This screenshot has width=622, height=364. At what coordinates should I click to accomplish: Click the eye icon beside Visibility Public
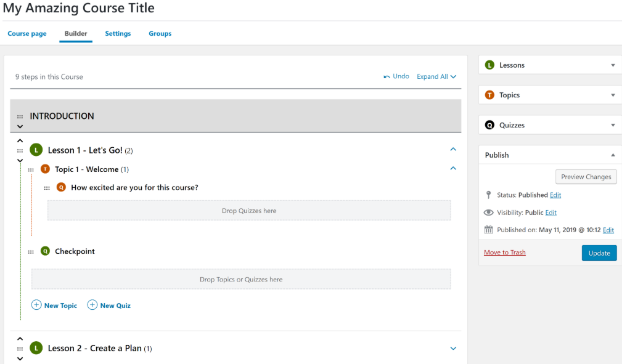487,212
